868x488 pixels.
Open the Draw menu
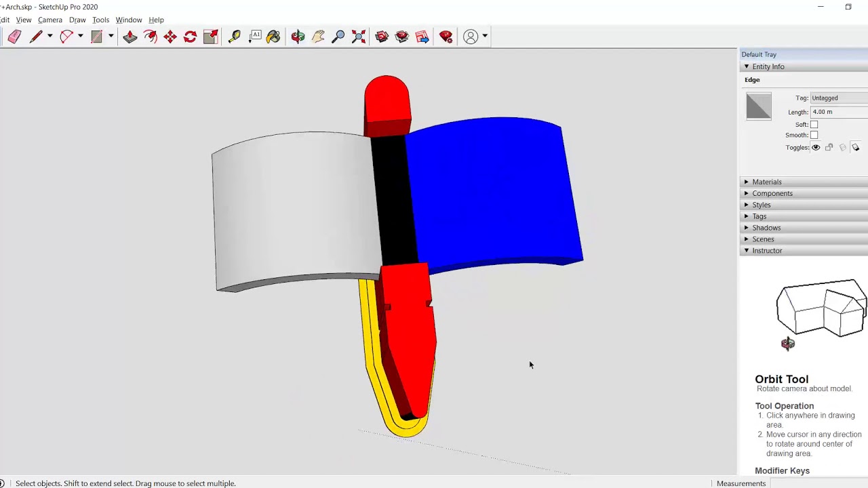pos(77,20)
